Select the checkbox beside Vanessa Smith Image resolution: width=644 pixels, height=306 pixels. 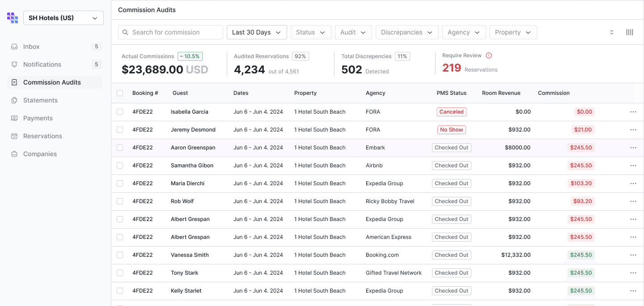(x=120, y=255)
